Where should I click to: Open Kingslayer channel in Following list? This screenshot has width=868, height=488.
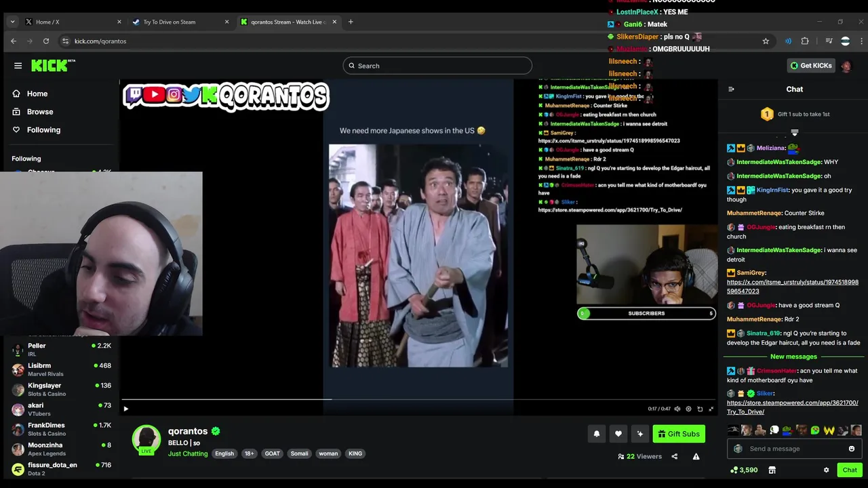tap(61, 389)
